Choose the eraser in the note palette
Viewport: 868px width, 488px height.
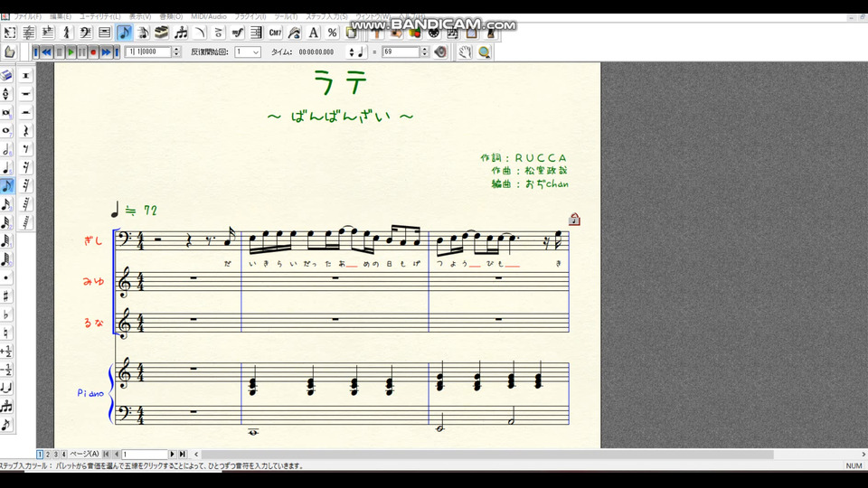6,75
